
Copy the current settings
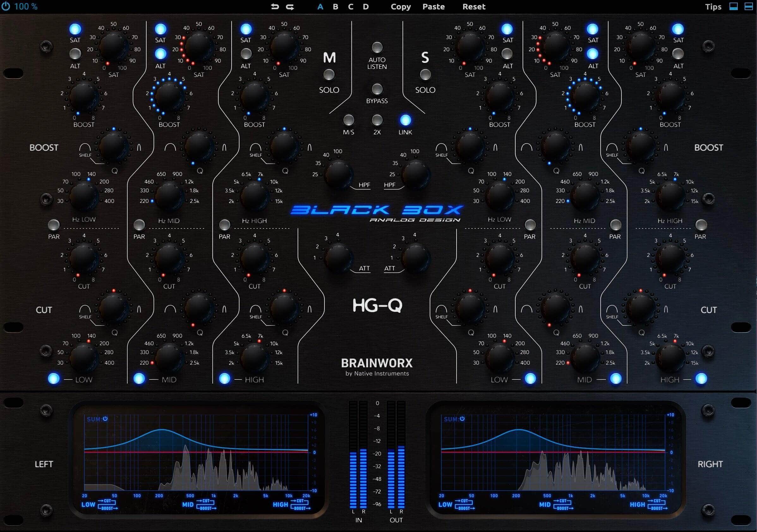tap(401, 7)
